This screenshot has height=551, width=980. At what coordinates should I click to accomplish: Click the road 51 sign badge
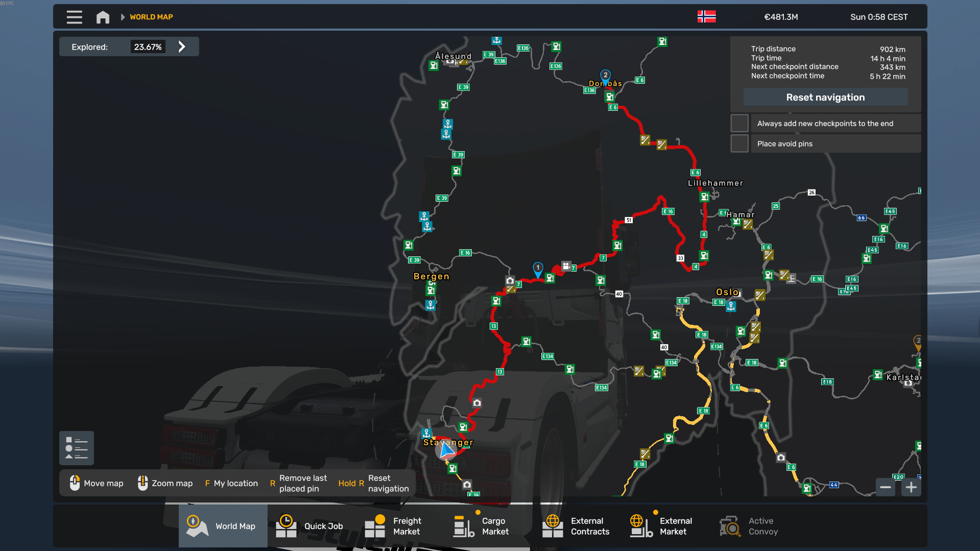point(629,220)
